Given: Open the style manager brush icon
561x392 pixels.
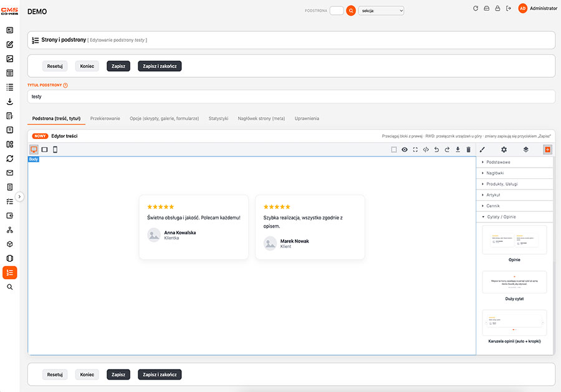Looking at the screenshot, I should [482, 150].
